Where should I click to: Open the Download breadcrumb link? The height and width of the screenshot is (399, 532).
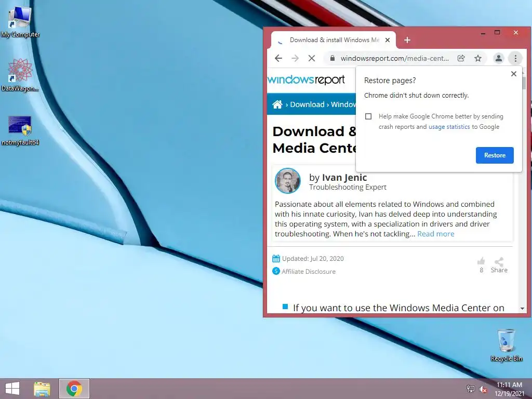coord(307,104)
